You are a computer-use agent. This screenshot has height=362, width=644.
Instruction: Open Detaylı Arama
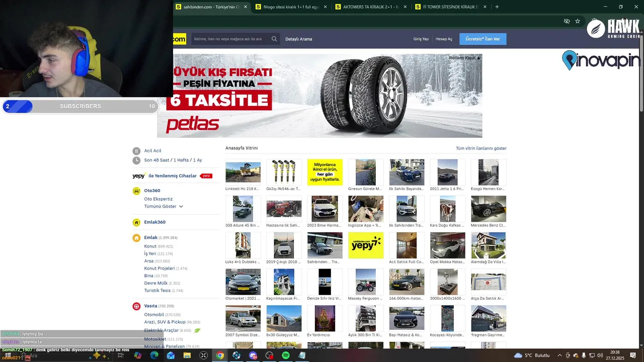click(x=299, y=39)
